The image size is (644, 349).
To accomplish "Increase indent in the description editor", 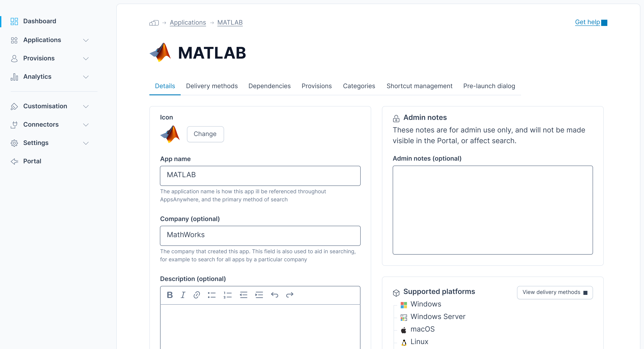I will (x=259, y=295).
